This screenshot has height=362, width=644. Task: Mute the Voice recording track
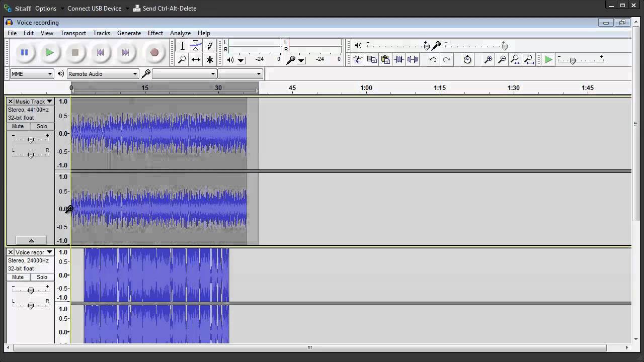pyautogui.click(x=18, y=277)
